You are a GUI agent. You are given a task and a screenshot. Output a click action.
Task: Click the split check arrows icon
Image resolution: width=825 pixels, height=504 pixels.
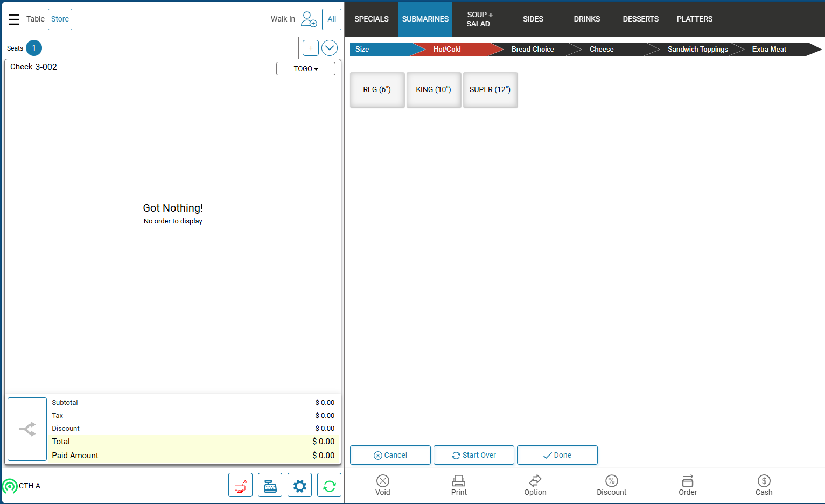pos(27,429)
